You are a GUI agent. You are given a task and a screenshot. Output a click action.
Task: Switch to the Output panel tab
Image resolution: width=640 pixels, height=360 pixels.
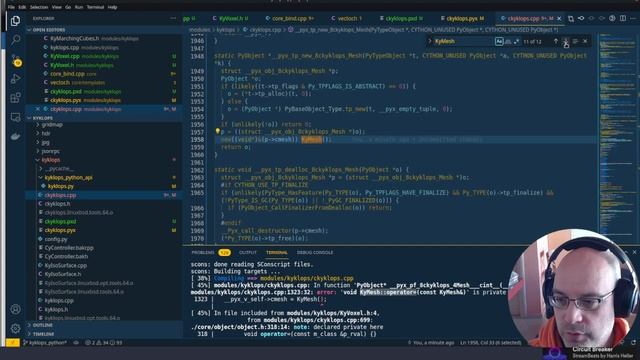pyautogui.click(x=248, y=253)
